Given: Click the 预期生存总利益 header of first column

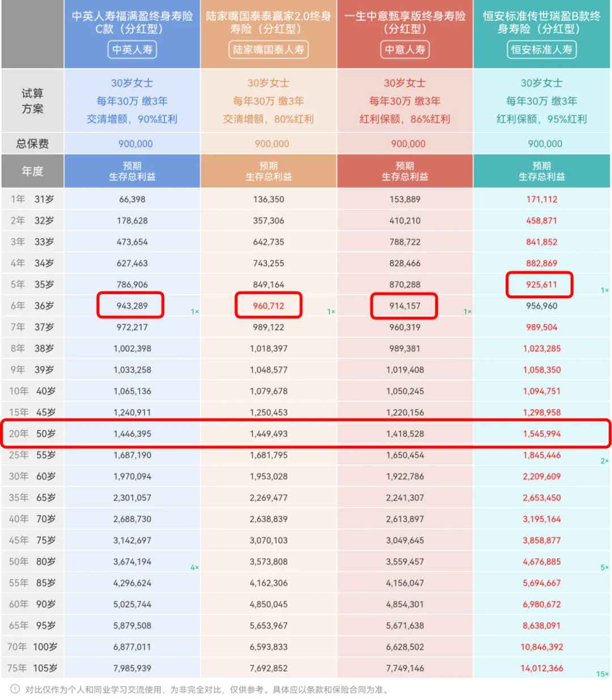Looking at the screenshot, I should coord(133,171).
